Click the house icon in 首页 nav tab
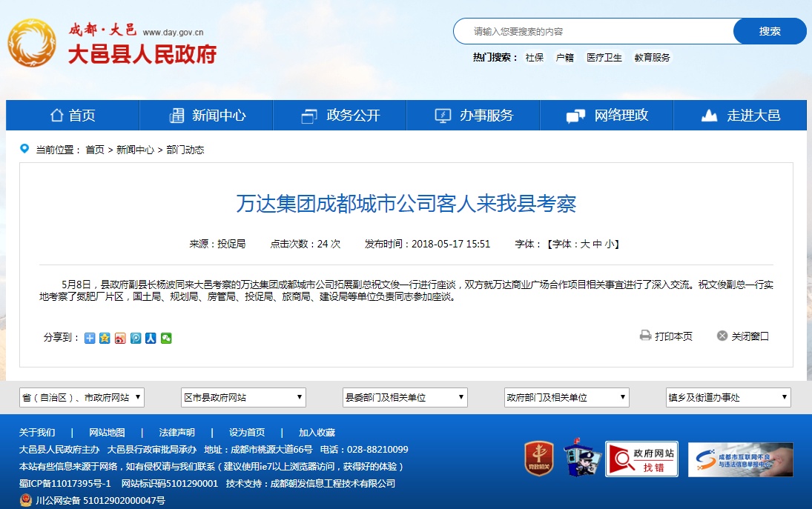Image resolution: width=812 pixels, height=509 pixels. click(56, 116)
